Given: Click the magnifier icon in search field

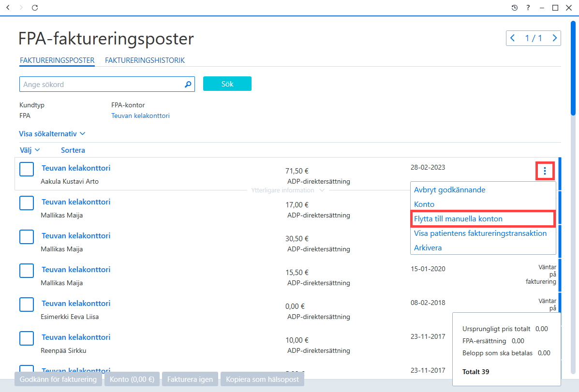Looking at the screenshot, I should point(188,84).
